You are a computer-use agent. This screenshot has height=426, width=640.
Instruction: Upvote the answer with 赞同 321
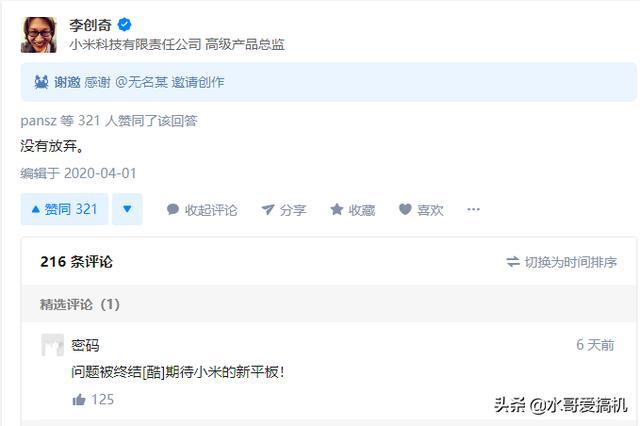click(x=64, y=209)
